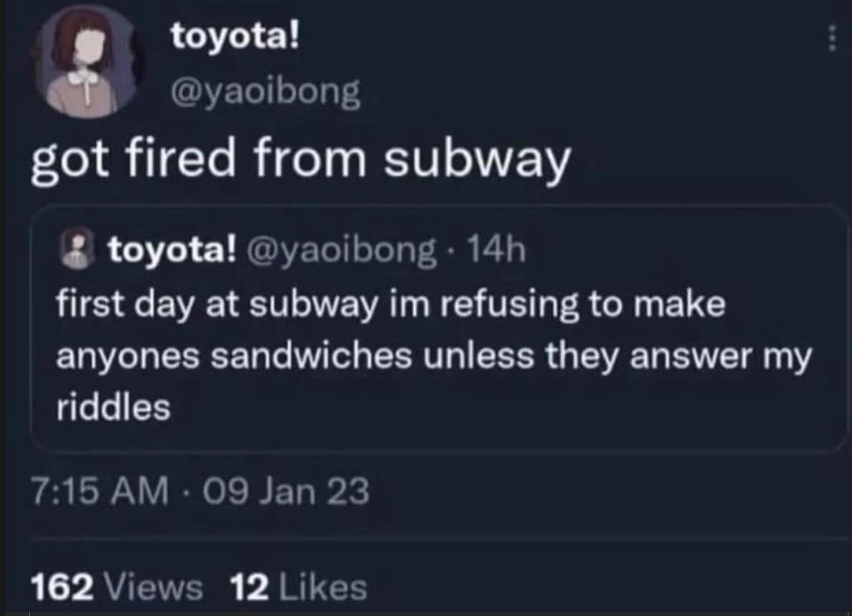Image resolution: width=852 pixels, height=616 pixels.
Task: Open the quoted 'first day at subway' text
Action: click(x=390, y=305)
